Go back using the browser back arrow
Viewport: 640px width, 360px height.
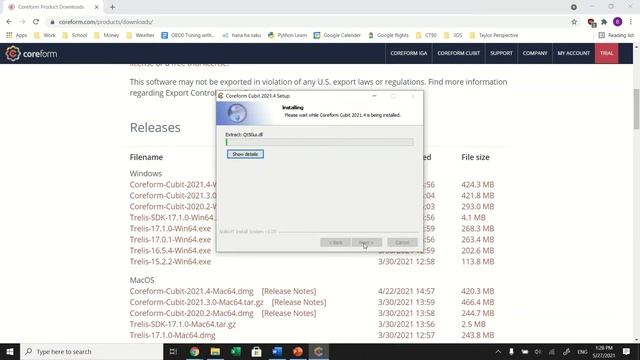(9, 22)
